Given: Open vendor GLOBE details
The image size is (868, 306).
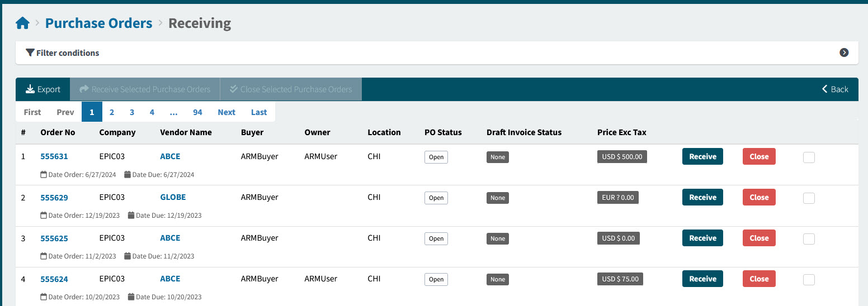Looking at the screenshot, I should pos(173,197).
